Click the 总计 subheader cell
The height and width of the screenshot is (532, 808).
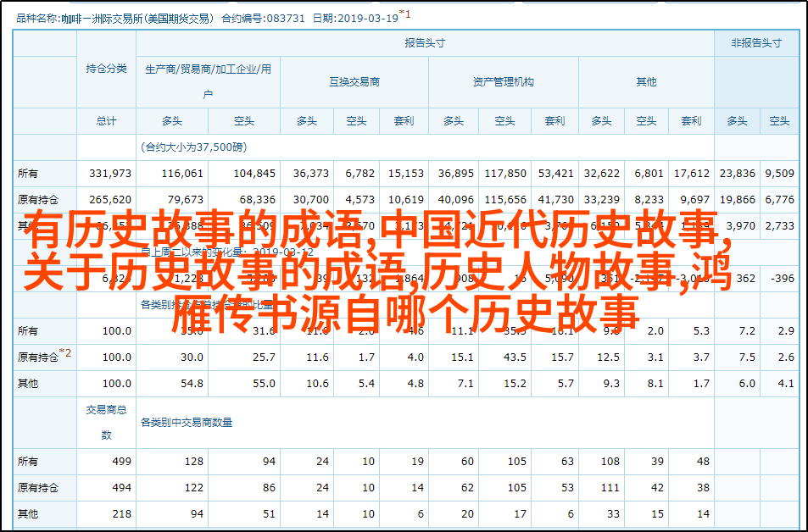(106, 121)
